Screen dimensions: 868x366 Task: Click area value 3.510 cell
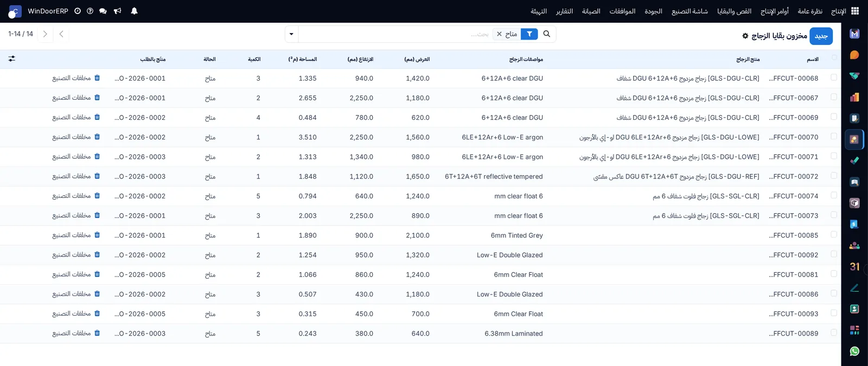point(307,137)
